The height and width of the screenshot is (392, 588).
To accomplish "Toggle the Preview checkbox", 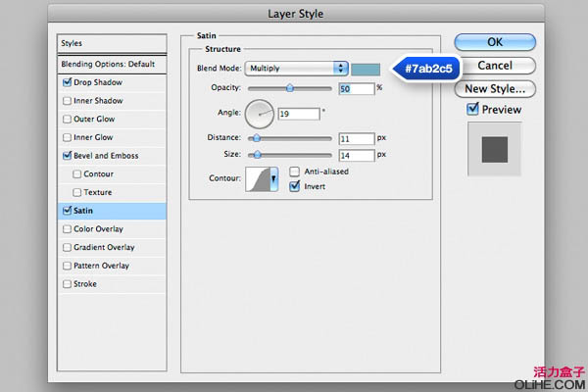I will pyautogui.click(x=472, y=110).
